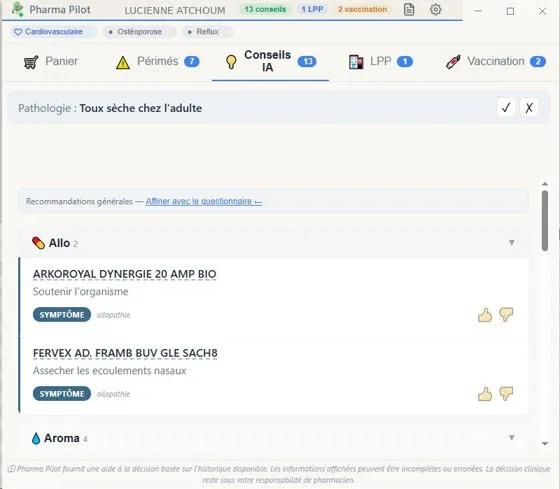Click the Vaccination tab count badge 2
The height and width of the screenshot is (489, 560).
click(538, 62)
